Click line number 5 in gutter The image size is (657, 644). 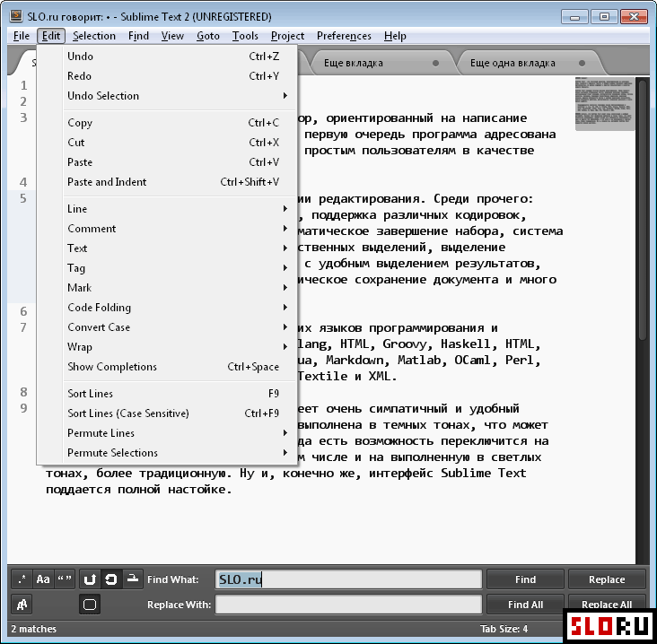pos(23,198)
